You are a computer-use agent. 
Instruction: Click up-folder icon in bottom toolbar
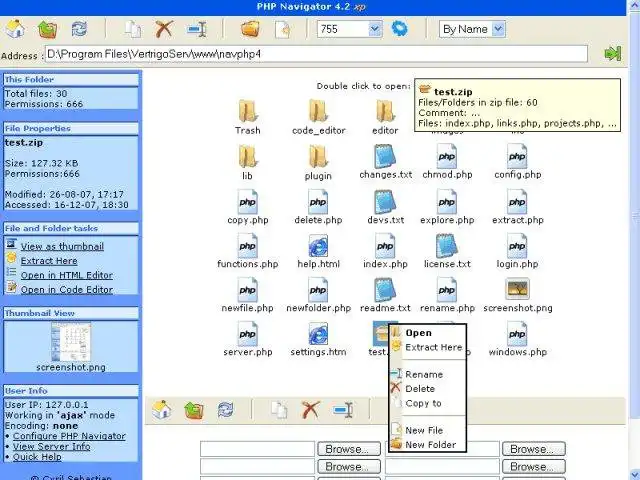coord(194,410)
